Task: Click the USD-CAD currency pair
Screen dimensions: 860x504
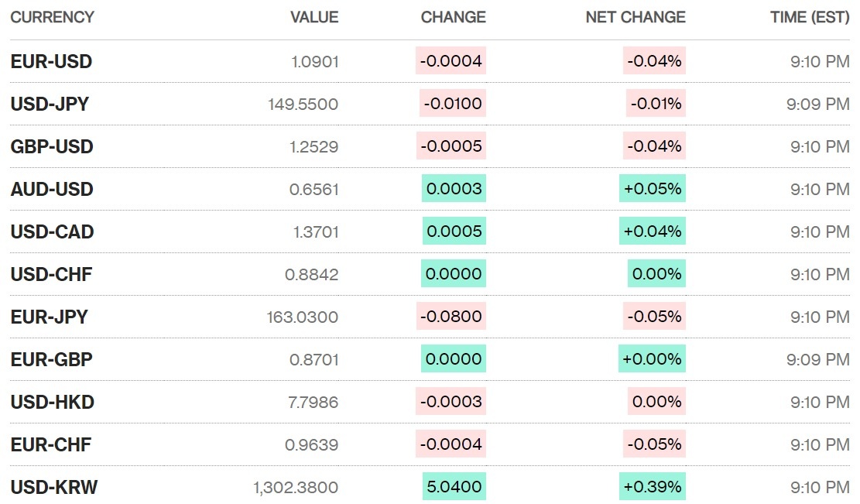Action: 52,232
